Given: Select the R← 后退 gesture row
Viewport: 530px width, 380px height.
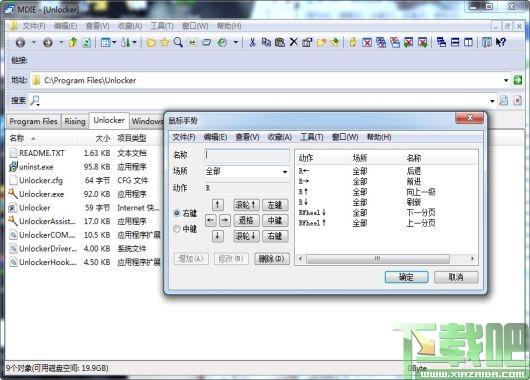Looking at the screenshot, I should (x=386, y=171).
